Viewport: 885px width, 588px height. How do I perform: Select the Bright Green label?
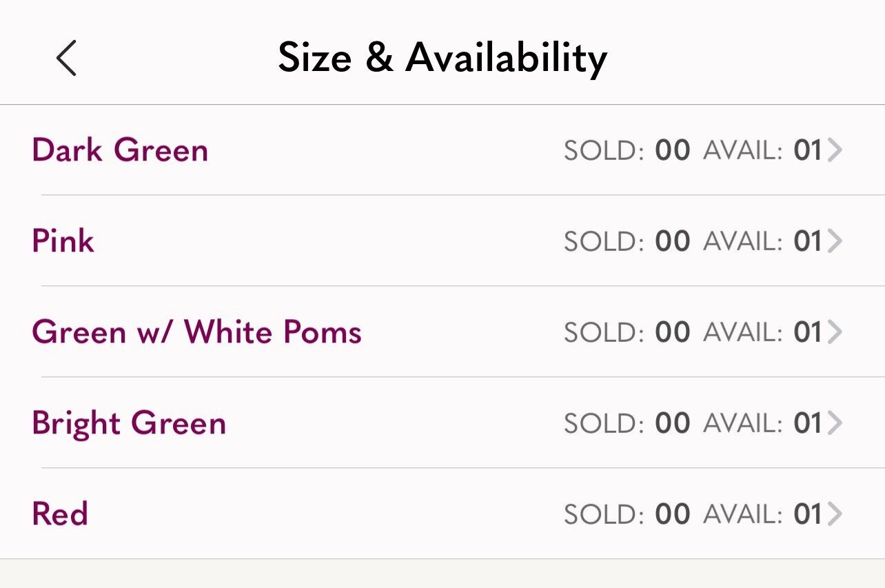129,423
